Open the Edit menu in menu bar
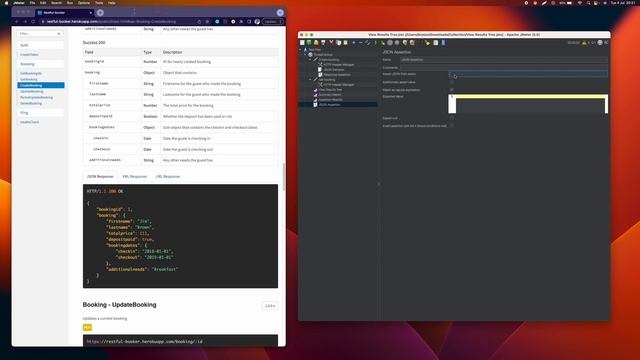The width and height of the screenshot is (640, 360). [43, 3]
